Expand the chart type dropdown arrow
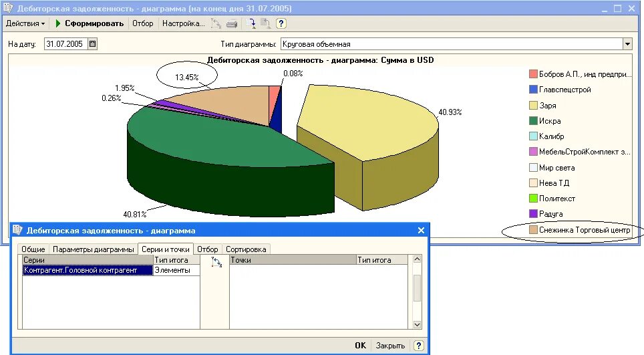 pyautogui.click(x=627, y=44)
